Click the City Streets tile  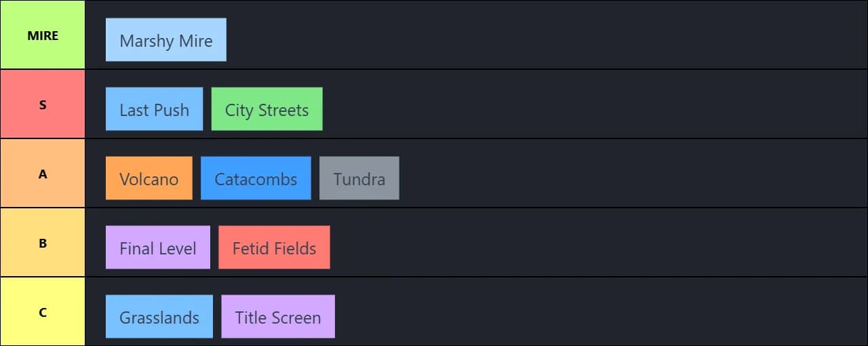click(x=267, y=109)
